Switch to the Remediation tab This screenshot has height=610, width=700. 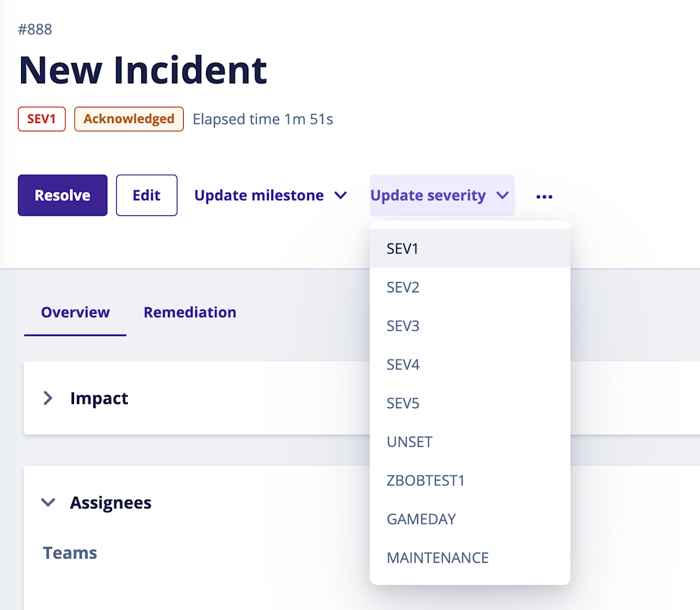coord(190,312)
